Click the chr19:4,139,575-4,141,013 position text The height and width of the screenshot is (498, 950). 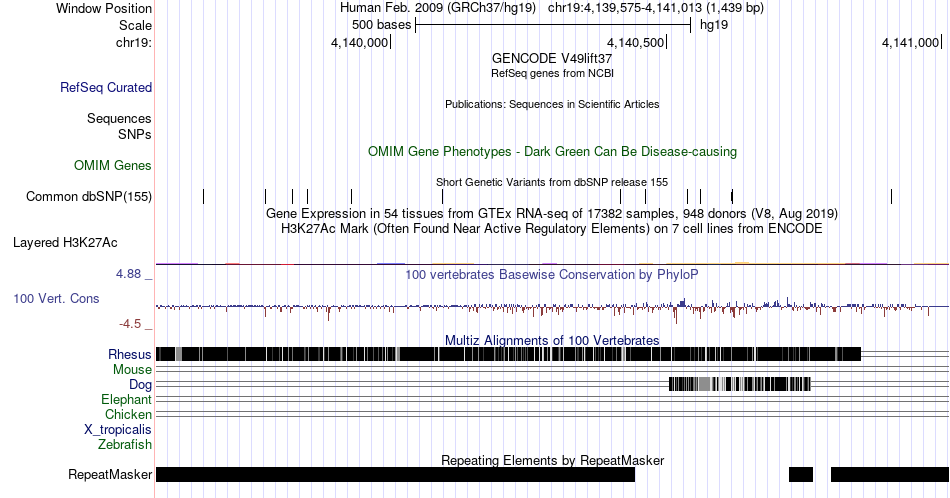(625, 8)
